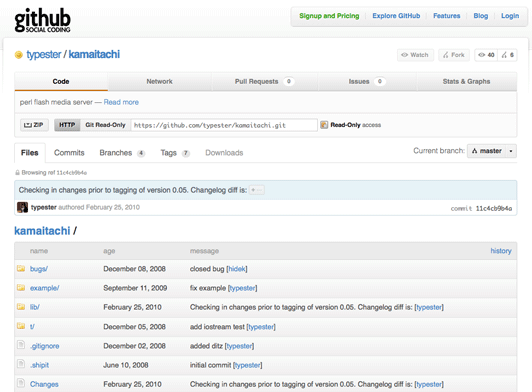Screen dimensions: 532x392
Task: Download the repository ZIP
Action: coord(34,125)
